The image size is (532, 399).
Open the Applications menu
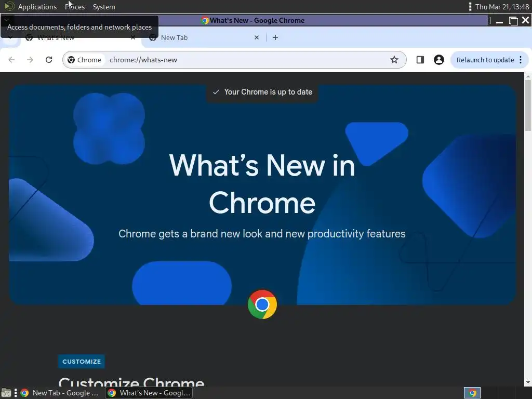click(37, 7)
